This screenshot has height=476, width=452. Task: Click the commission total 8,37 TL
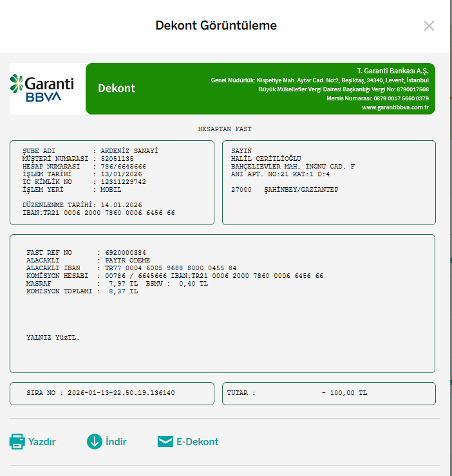pyautogui.click(x=123, y=291)
